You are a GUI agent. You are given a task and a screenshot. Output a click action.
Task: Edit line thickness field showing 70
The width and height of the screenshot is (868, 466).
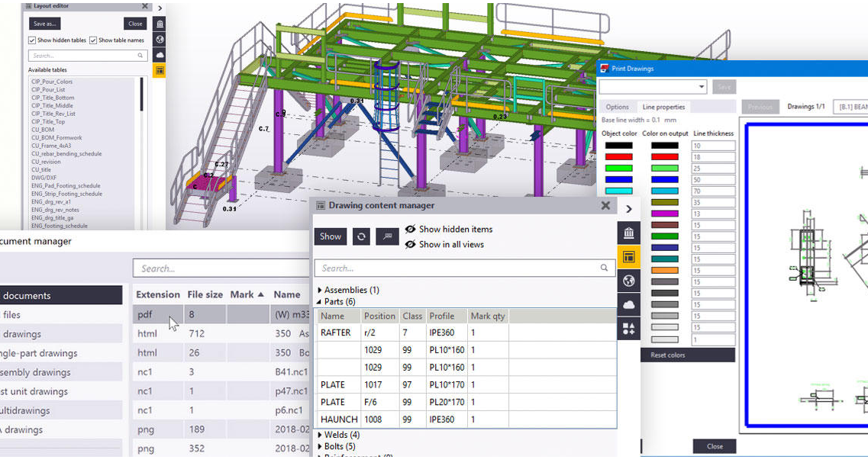(713, 191)
